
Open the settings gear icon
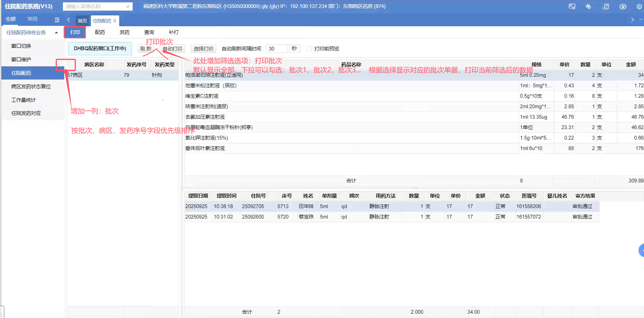pos(639,7)
